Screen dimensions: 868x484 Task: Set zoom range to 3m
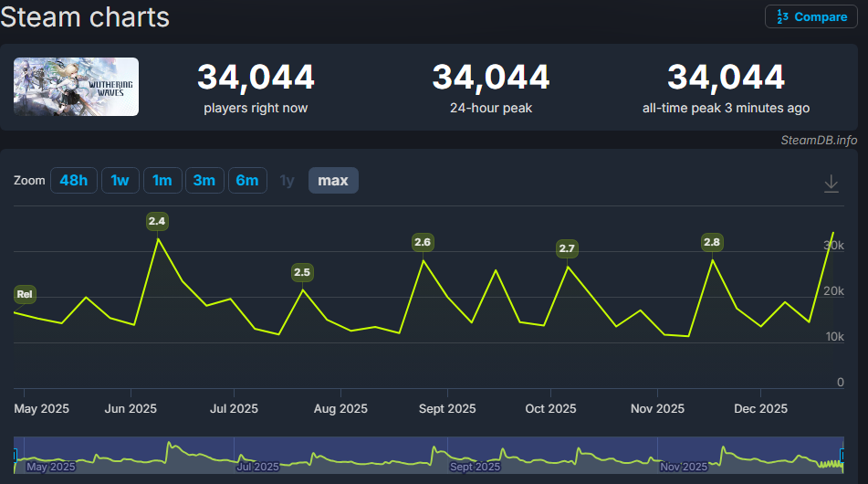click(204, 181)
